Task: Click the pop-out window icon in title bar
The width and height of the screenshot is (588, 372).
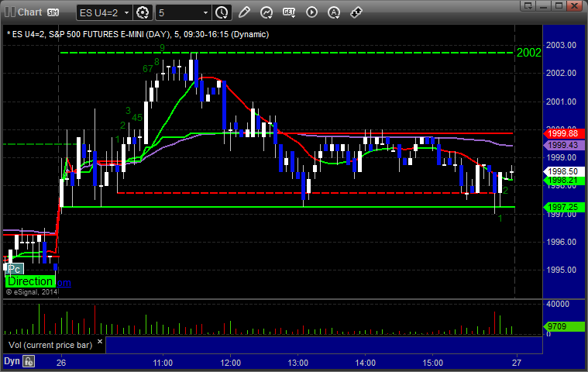Action: [528, 5]
